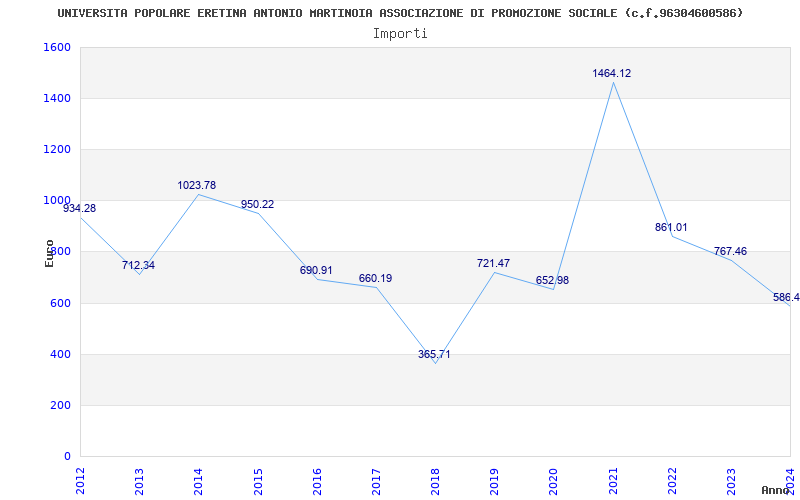800x500 pixels.
Task: Select the 1023.78 value label
Action: point(196,186)
